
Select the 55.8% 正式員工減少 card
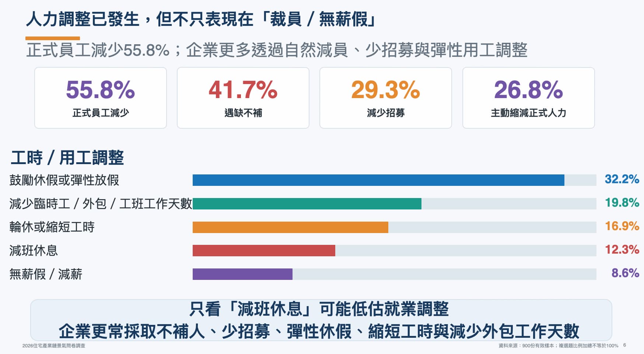click(x=101, y=98)
